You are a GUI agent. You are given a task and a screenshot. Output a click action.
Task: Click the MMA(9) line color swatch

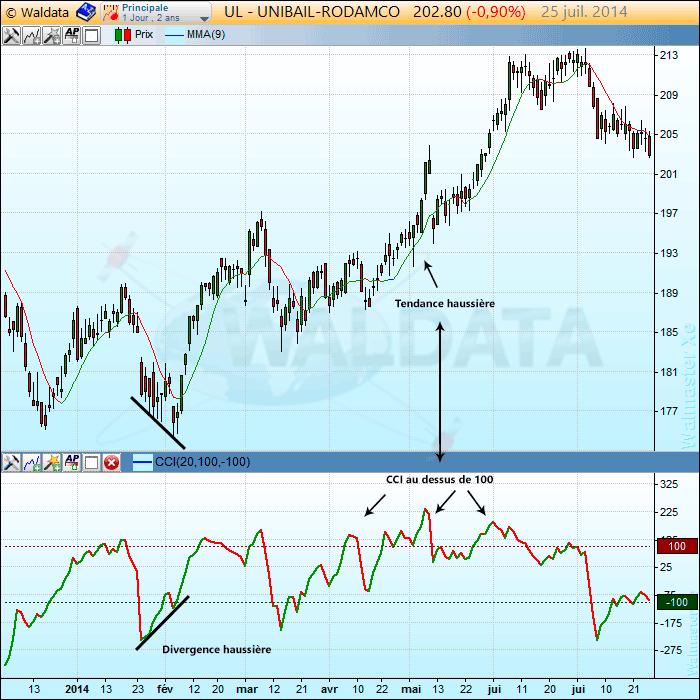pos(175,35)
